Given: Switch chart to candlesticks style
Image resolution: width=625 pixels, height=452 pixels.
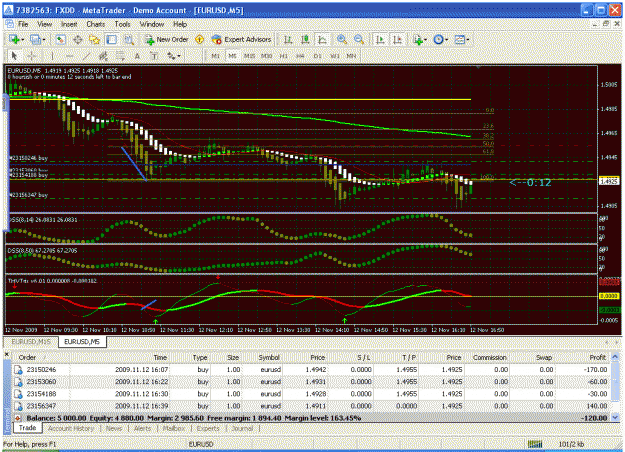Looking at the screenshot, I should point(305,39).
